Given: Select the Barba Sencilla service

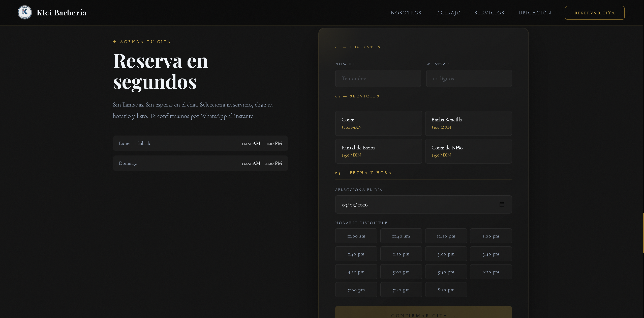Looking at the screenshot, I should [468, 123].
